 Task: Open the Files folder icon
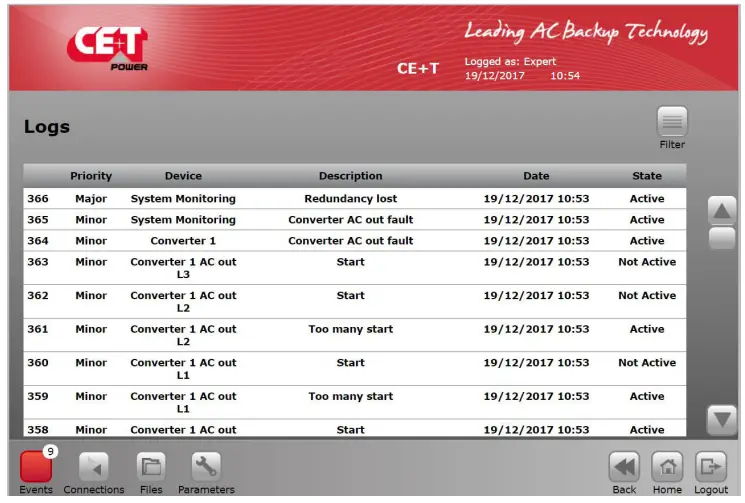click(151, 467)
